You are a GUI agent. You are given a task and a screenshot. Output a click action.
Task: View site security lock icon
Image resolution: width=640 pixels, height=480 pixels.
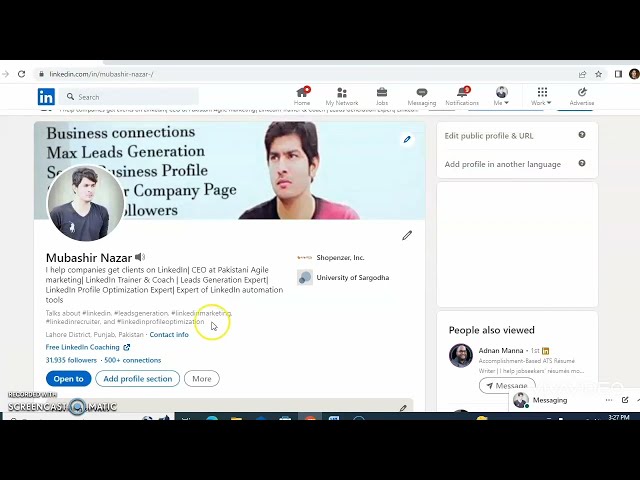[41, 74]
